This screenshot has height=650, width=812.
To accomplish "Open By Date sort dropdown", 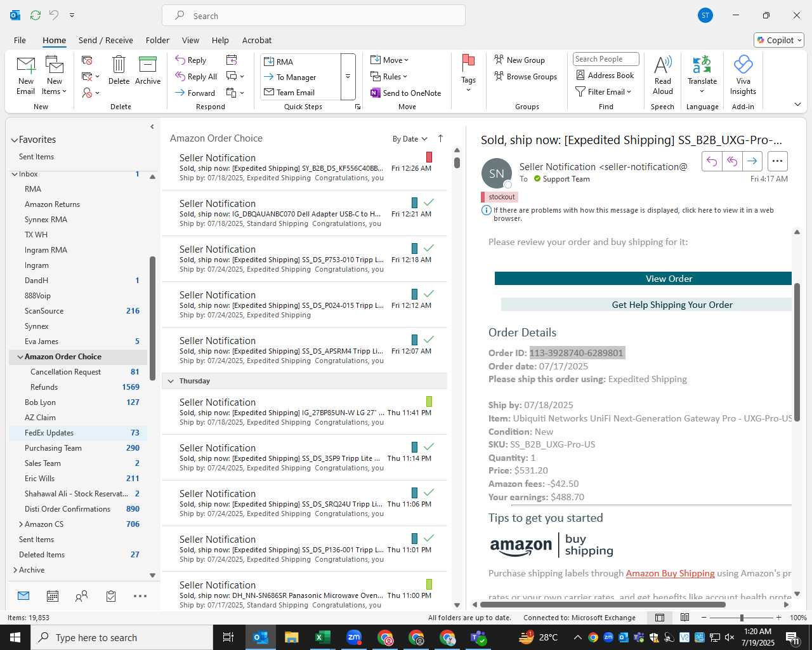I will (x=410, y=139).
